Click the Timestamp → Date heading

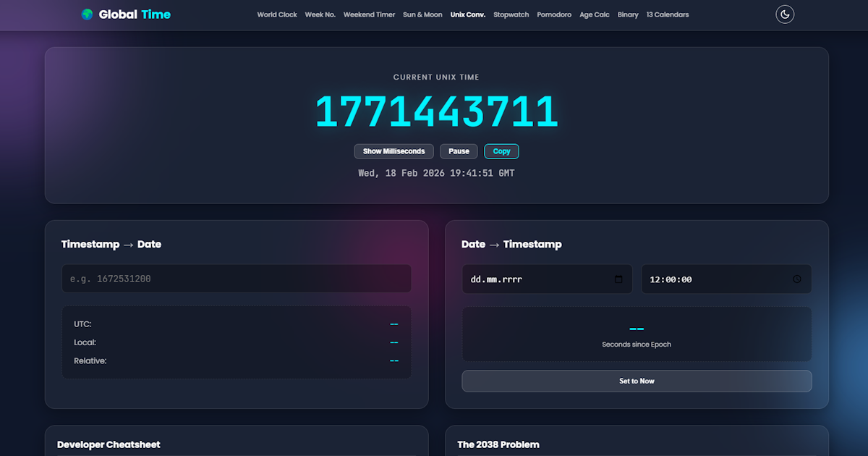click(x=111, y=244)
